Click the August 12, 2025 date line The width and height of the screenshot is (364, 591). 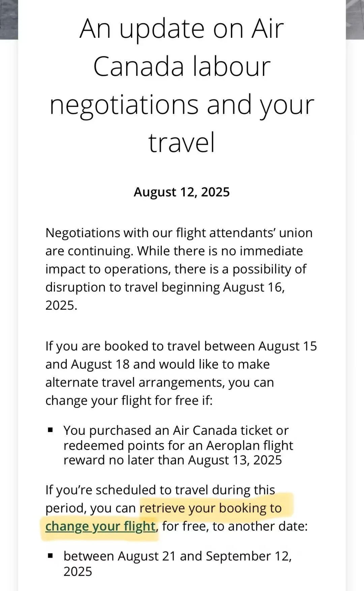[x=182, y=192]
